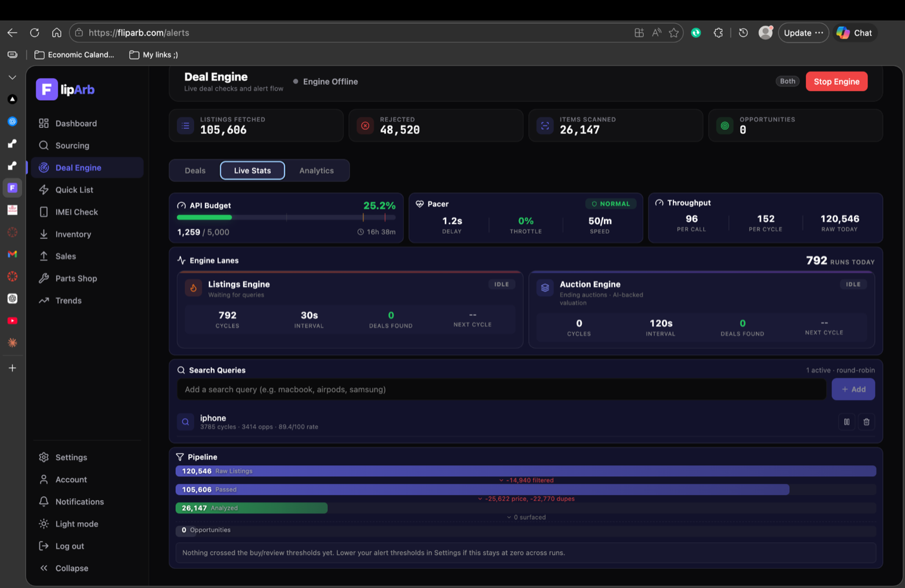Focus the search query input field
The width and height of the screenshot is (905, 588).
click(502, 389)
